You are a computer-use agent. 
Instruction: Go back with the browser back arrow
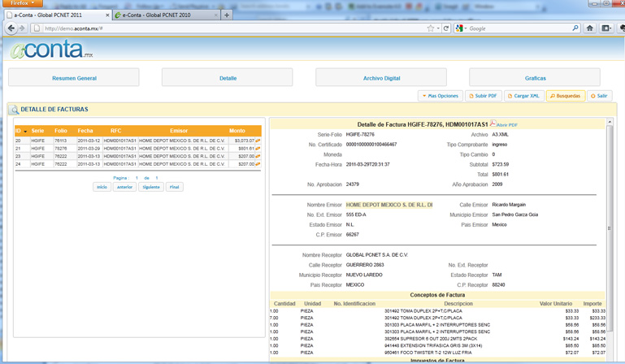coord(11,28)
